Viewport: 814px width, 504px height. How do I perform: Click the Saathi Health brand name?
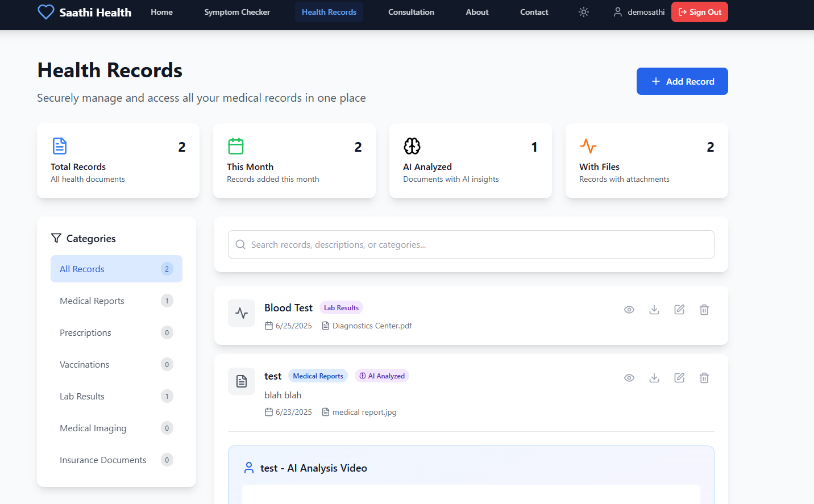95,13
